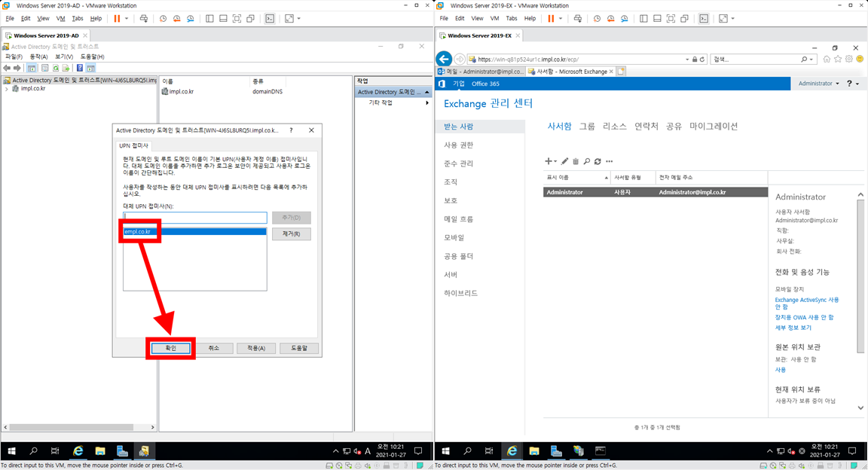This screenshot has height=470, width=868.
Task: Open Internet Explorer favorites star
Action: click(x=838, y=59)
